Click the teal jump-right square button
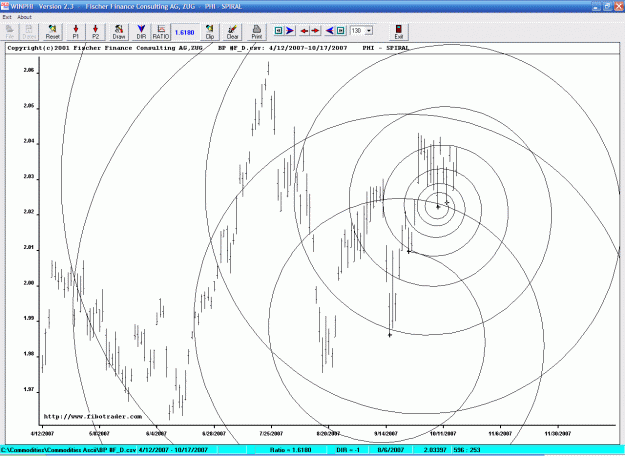Screen dimensions: 625x456 click(341, 31)
